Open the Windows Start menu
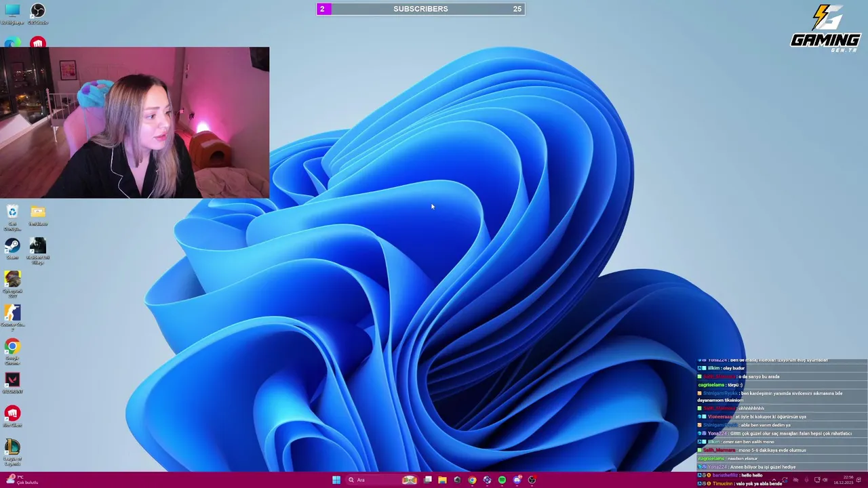Image resolution: width=868 pixels, height=488 pixels. pyautogui.click(x=336, y=480)
